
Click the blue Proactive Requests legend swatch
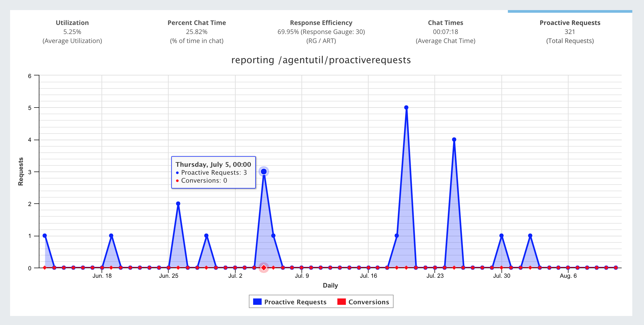click(257, 302)
